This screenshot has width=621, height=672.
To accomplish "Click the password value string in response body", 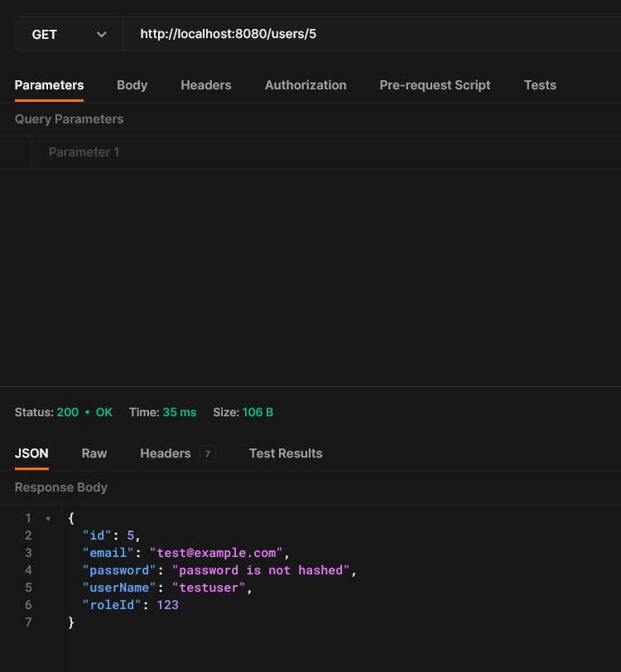I will coord(262,570).
